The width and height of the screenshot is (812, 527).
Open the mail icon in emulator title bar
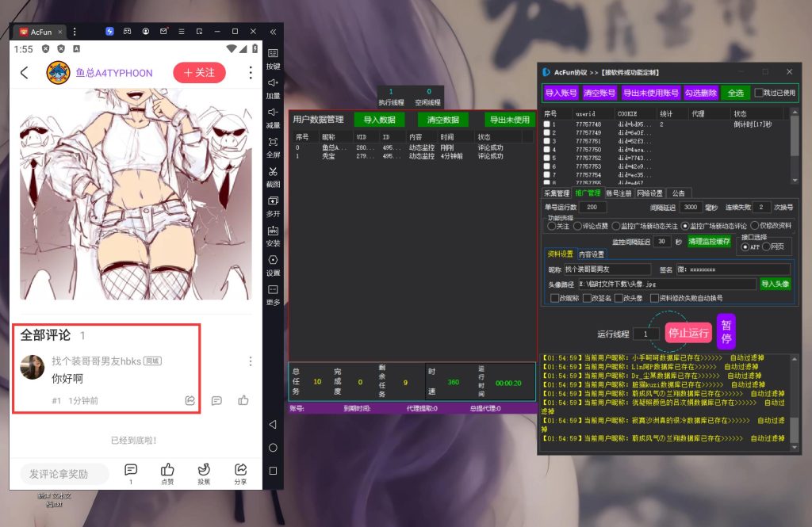coord(163,32)
